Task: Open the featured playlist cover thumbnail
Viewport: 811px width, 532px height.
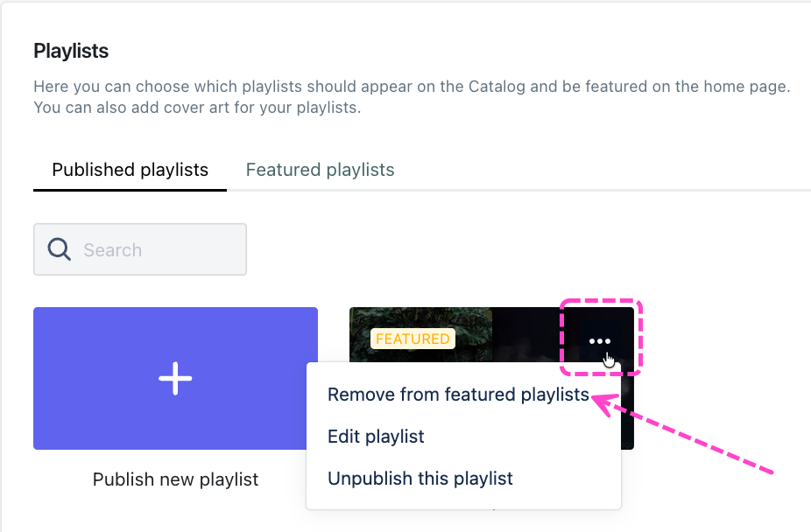Action: pos(491,335)
